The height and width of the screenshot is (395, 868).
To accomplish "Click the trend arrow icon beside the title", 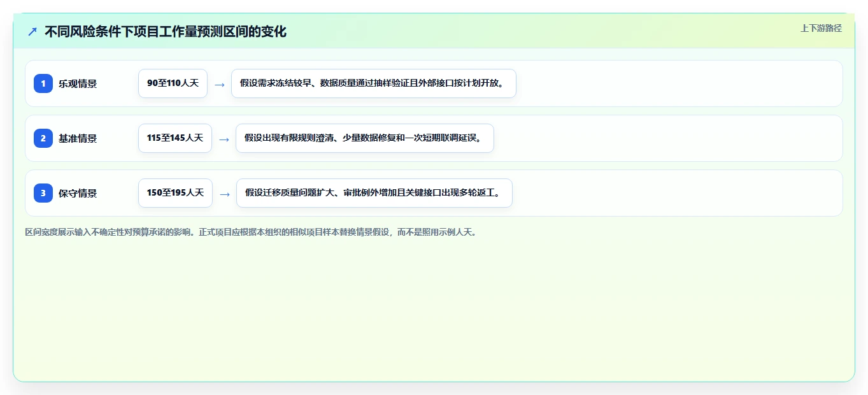I will (x=32, y=31).
